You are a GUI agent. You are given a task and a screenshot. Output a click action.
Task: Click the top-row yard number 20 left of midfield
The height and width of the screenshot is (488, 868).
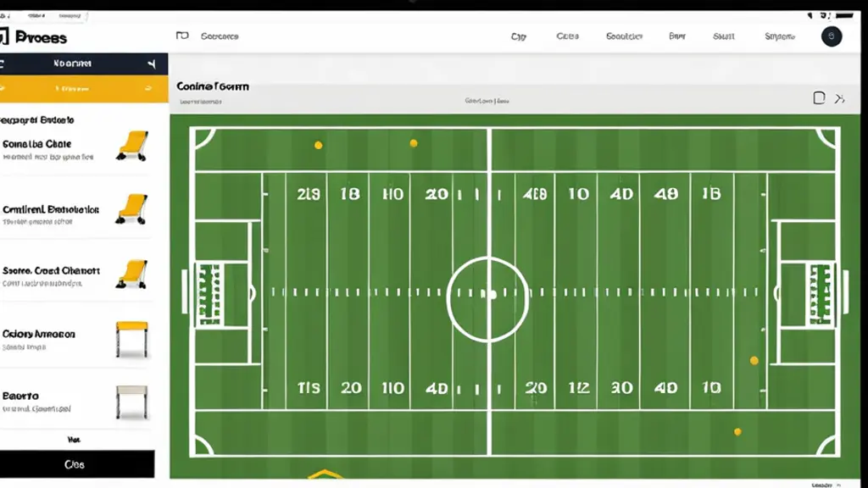(437, 194)
